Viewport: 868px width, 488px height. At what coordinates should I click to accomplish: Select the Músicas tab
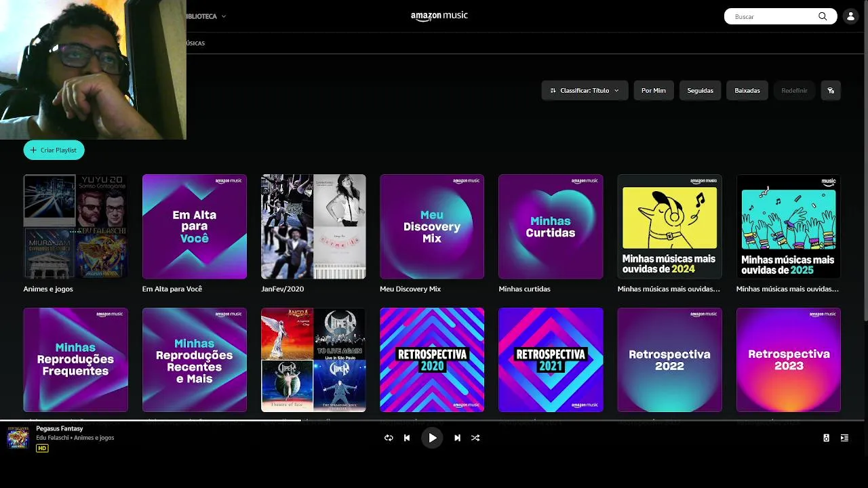[195, 43]
